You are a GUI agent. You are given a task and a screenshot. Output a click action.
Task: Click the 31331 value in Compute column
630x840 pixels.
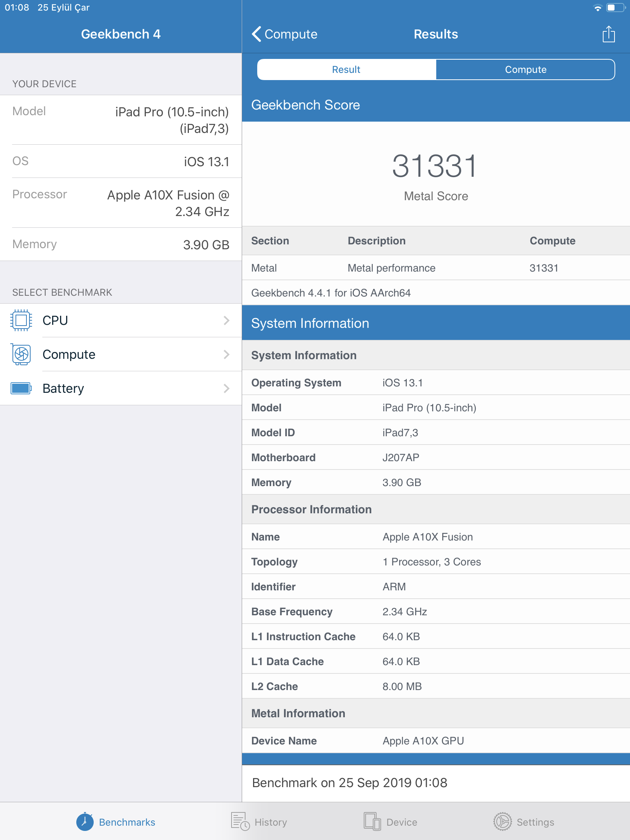544,268
